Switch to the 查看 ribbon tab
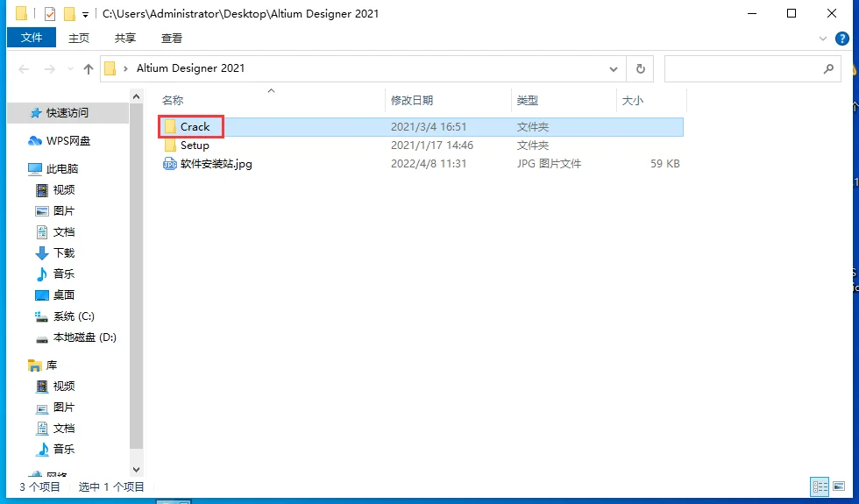This screenshot has height=504, width=859. point(172,38)
